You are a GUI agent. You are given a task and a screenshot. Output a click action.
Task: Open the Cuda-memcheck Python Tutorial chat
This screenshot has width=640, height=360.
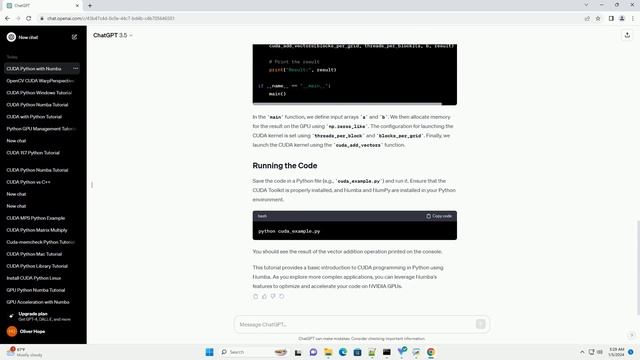coord(40,242)
